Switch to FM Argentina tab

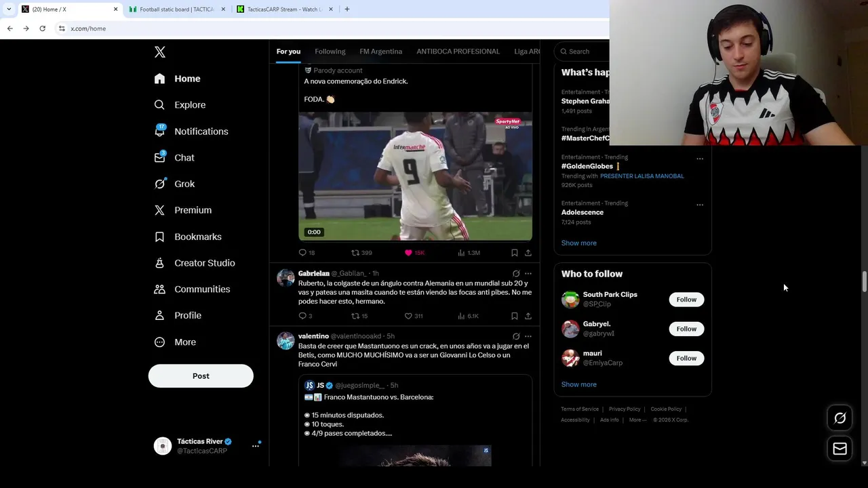381,52
